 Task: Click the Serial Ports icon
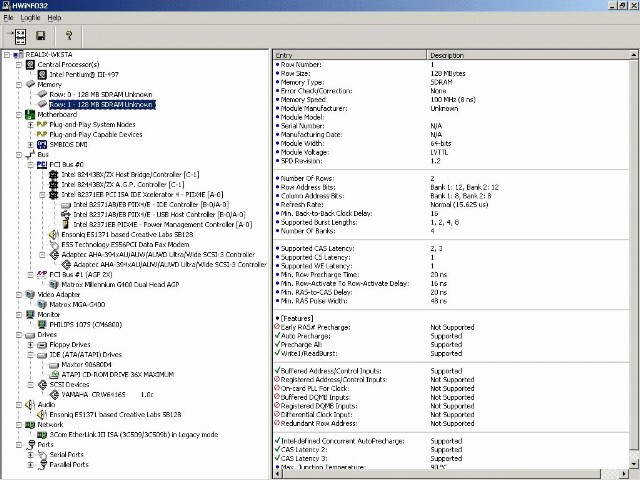42,455
